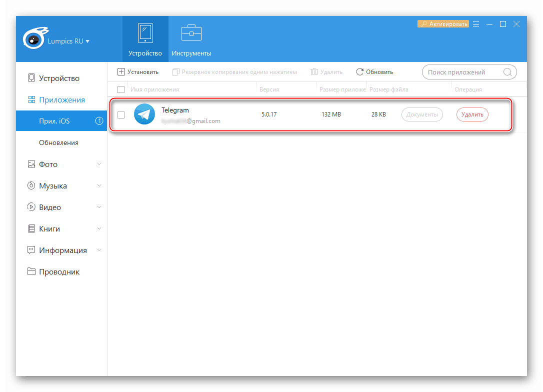This screenshot has height=392, width=543.
Task: Open the Прил. iOS section
Action: coord(61,121)
